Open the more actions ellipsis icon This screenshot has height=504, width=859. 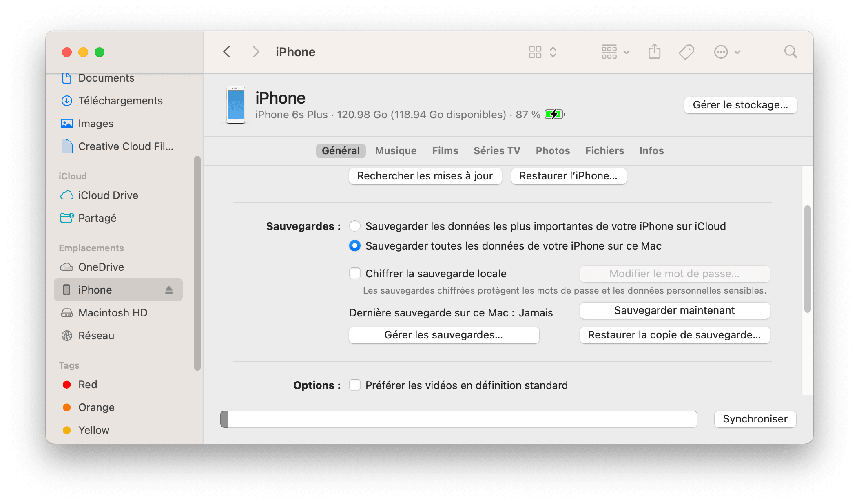click(x=721, y=52)
